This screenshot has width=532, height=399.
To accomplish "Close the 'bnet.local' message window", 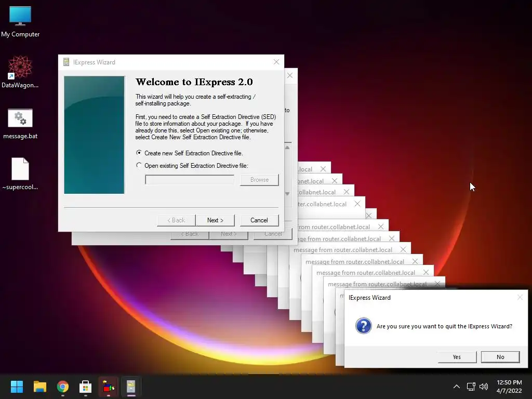I will click(335, 181).
